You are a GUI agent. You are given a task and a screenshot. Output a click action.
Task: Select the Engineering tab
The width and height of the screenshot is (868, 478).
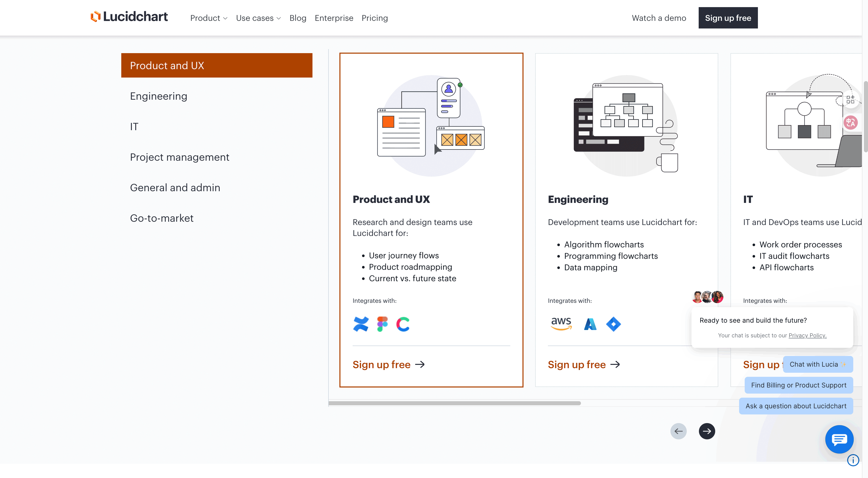(217, 96)
